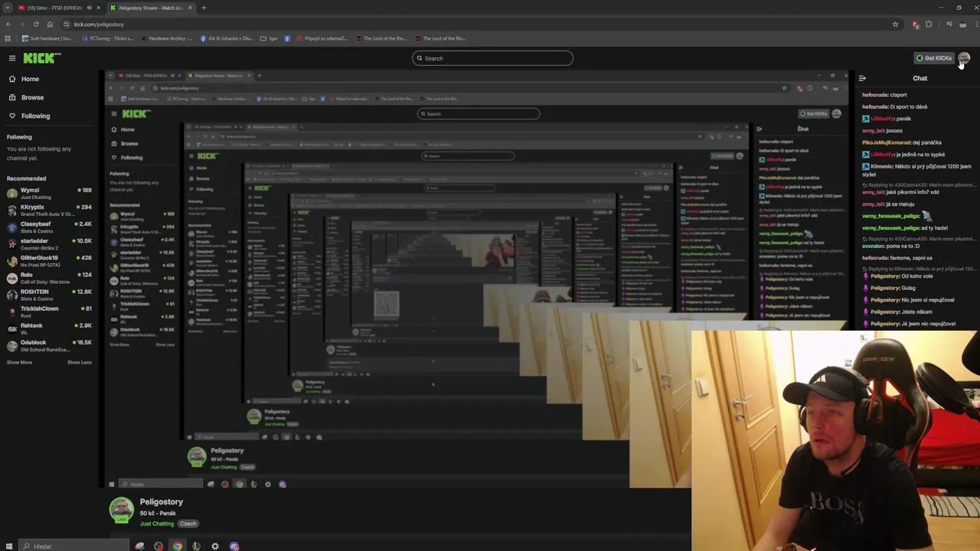Open recommended channel TrickishClown
This screenshot has height=551, width=980.
49,311
